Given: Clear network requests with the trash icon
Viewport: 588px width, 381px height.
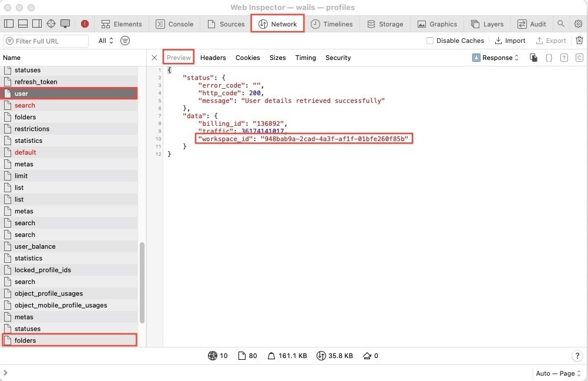Looking at the screenshot, I should 579,41.
